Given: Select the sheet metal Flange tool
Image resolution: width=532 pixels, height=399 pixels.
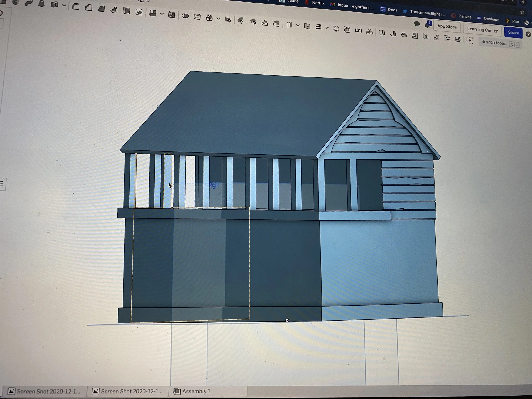Looking at the screenshot, I should pos(393,34).
